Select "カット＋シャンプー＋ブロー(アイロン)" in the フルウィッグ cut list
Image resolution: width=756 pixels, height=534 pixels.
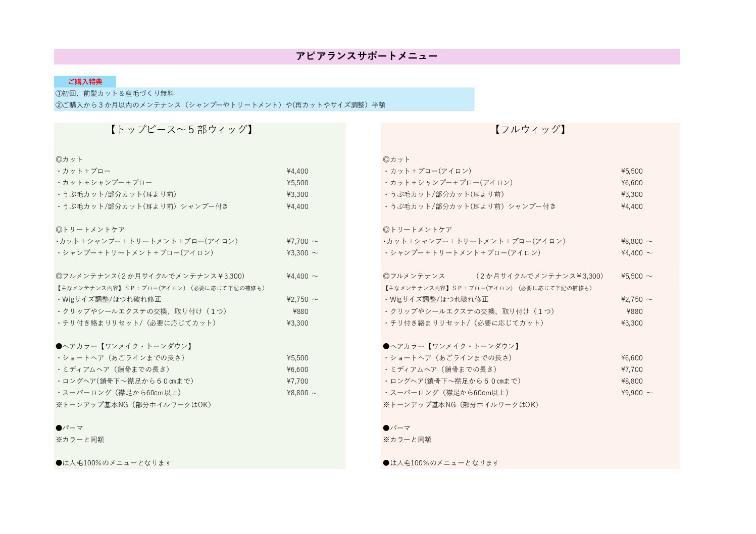click(x=448, y=183)
